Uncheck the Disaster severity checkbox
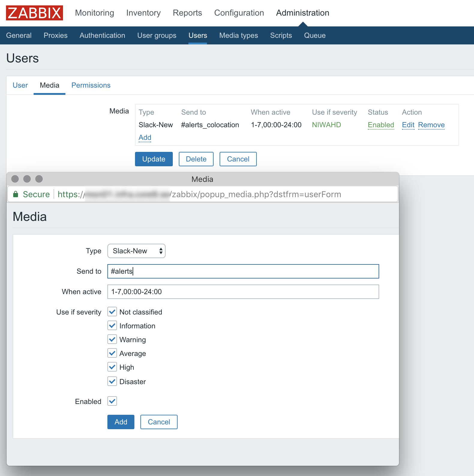Viewport: 474px width, 476px height. tap(112, 381)
